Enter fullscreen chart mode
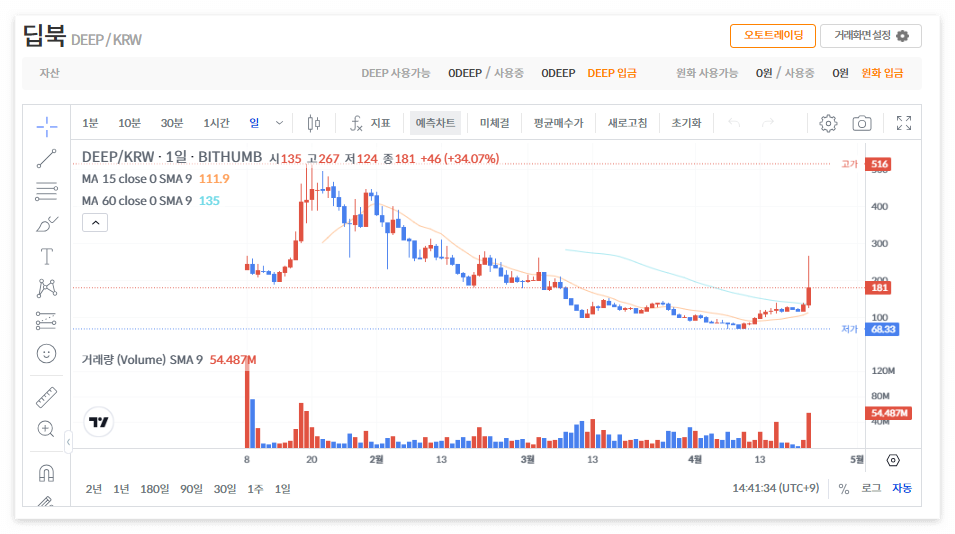The height and width of the screenshot is (534, 955). pyautogui.click(x=904, y=124)
